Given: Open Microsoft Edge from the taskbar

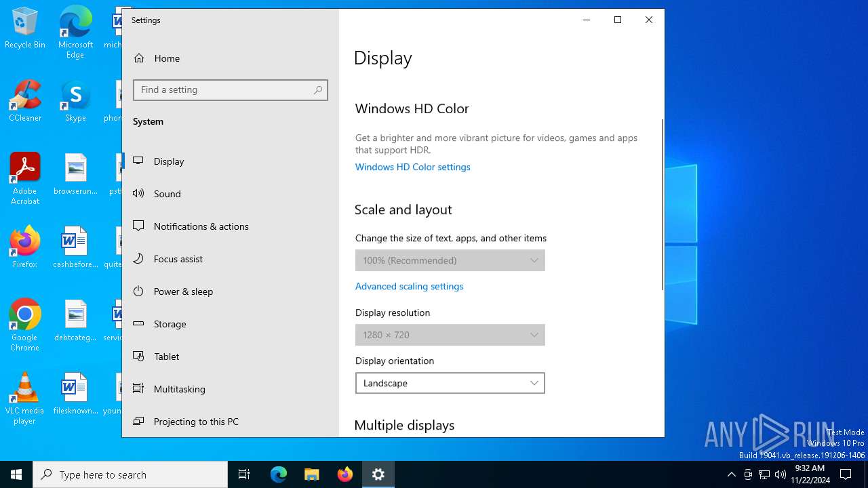Looking at the screenshot, I should [279, 474].
